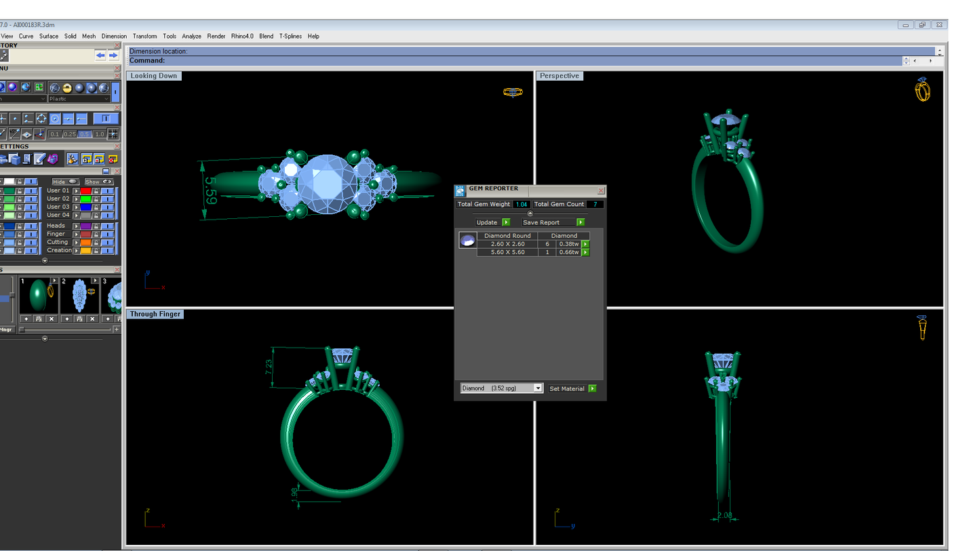Click the yellow arrow icon with red X
The width and height of the screenshot is (980, 551).
click(x=113, y=159)
